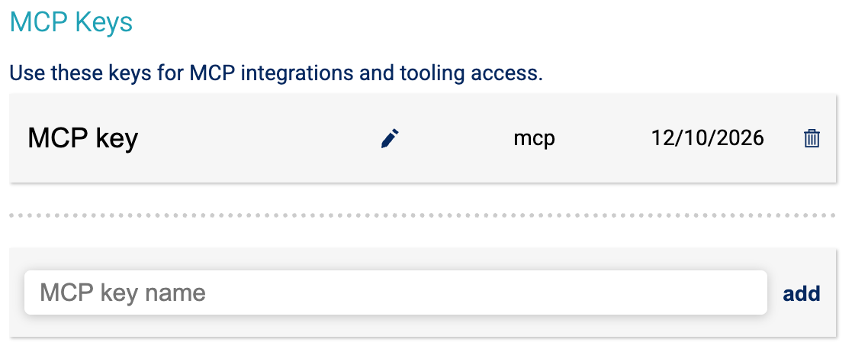Click the "mcp" type label
Viewport: 868px width, 362px height.
point(534,138)
